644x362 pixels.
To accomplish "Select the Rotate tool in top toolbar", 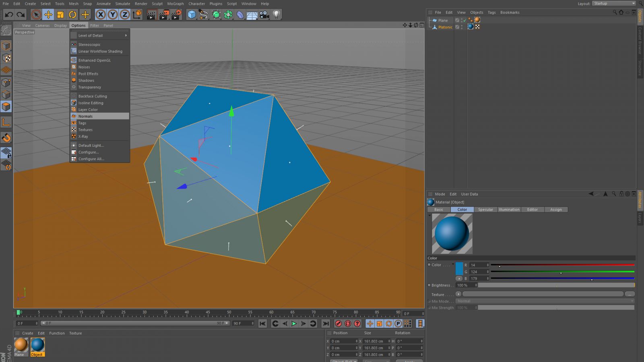I will pos(72,15).
